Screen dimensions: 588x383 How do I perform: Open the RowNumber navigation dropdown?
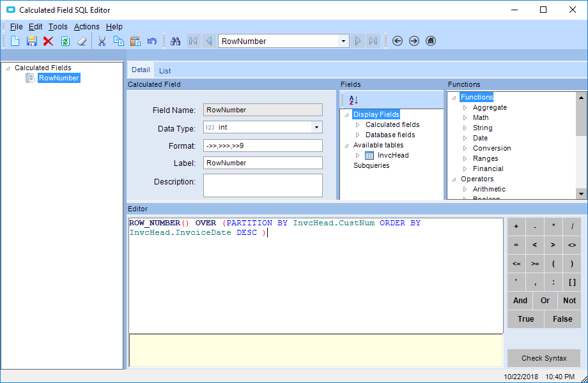coord(343,41)
